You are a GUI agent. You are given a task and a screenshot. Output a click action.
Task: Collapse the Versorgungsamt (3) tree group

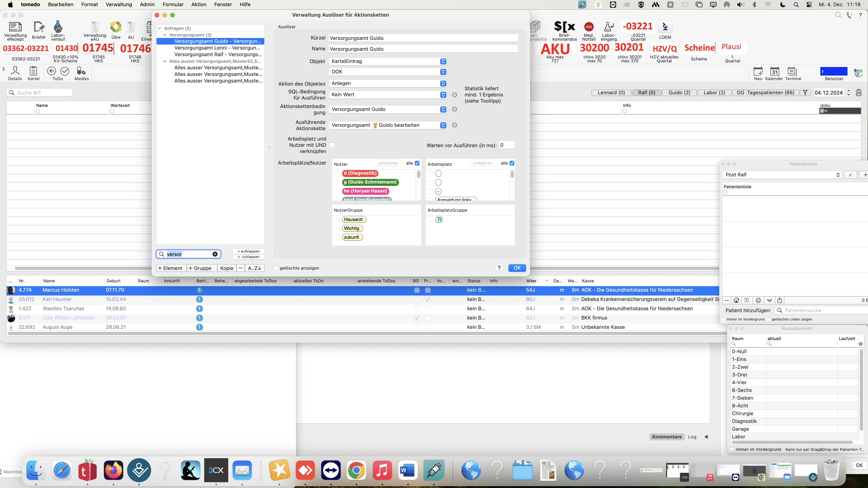click(x=164, y=35)
